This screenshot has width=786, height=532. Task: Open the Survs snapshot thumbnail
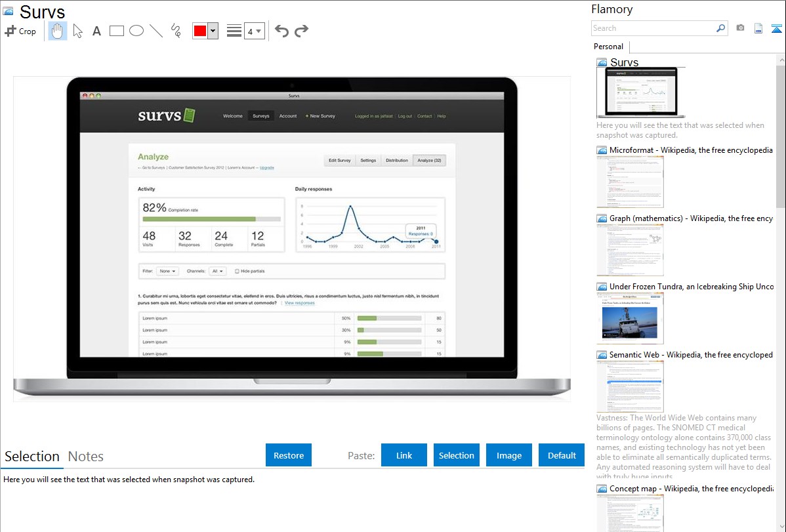click(x=640, y=92)
